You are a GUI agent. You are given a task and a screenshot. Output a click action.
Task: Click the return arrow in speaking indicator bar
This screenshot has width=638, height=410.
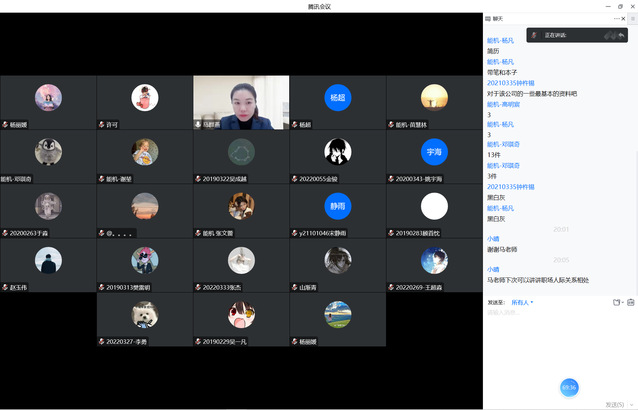pyautogui.click(x=621, y=35)
